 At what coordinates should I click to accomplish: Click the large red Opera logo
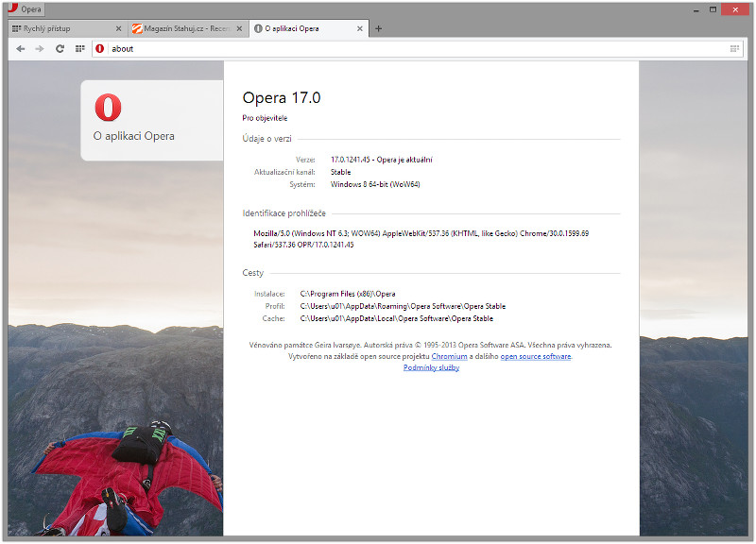[x=108, y=108]
